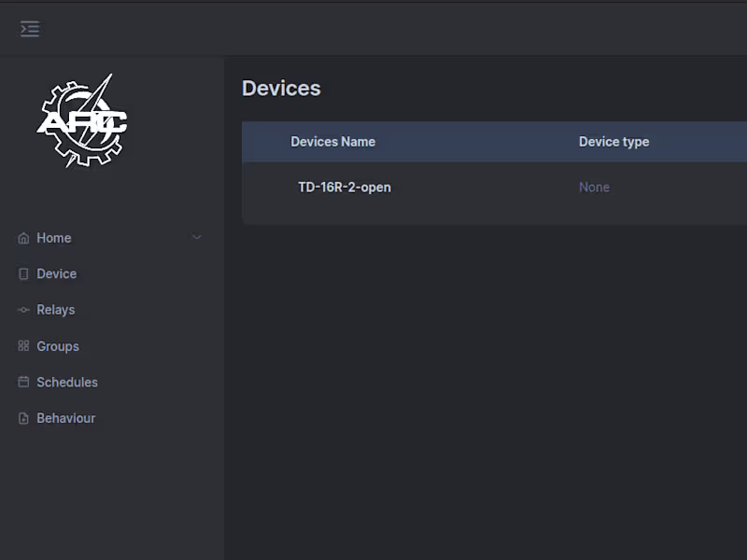Toggle the sidebar collapse icon
The width and height of the screenshot is (747, 560).
30,29
